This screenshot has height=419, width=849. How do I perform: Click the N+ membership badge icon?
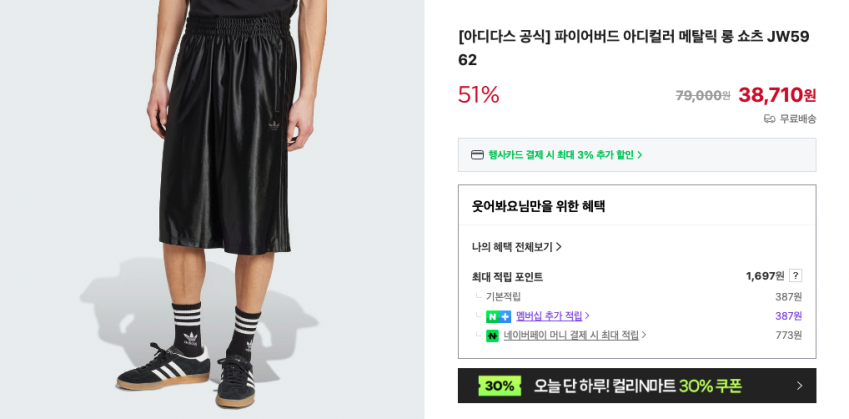498,316
